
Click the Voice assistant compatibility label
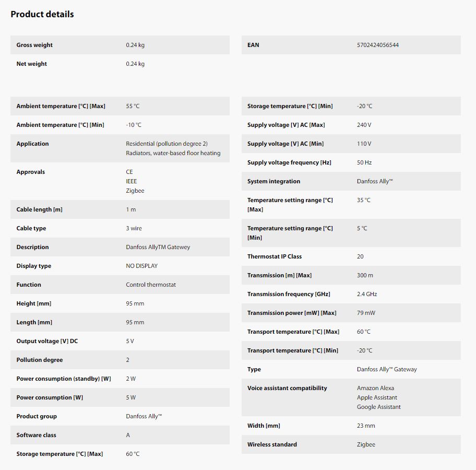(x=287, y=388)
